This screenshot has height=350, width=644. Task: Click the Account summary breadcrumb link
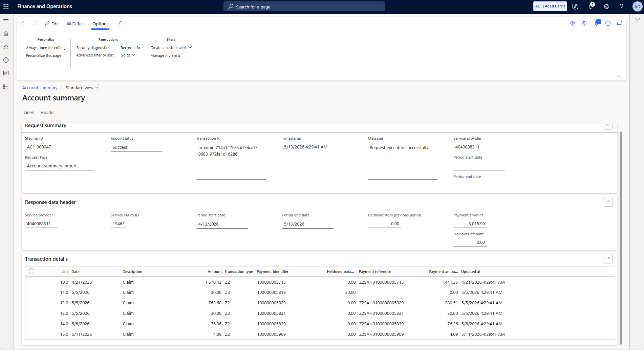click(x=40, y=88)
